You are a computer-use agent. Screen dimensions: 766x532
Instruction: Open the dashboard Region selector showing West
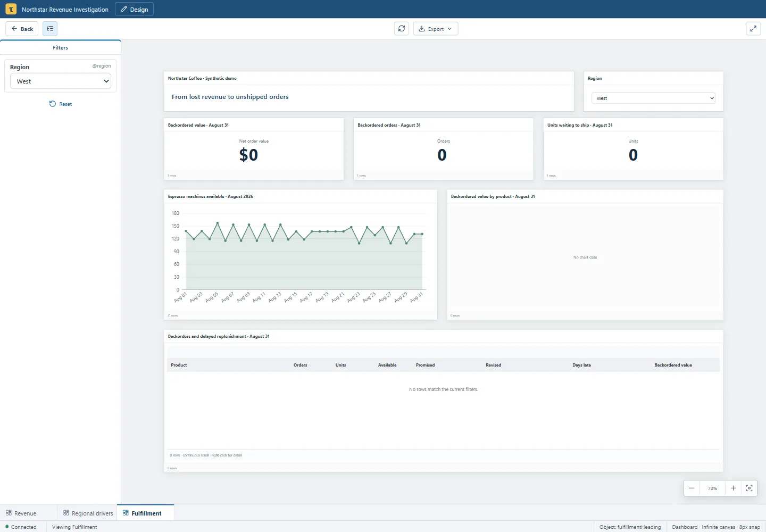pos(653,98)
